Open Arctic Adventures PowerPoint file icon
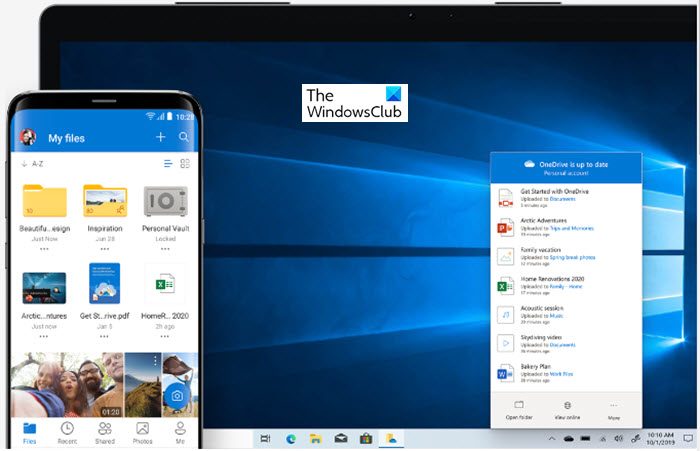Image resolution: width=700 pixels, height=451 pixels. coord(505,228)
